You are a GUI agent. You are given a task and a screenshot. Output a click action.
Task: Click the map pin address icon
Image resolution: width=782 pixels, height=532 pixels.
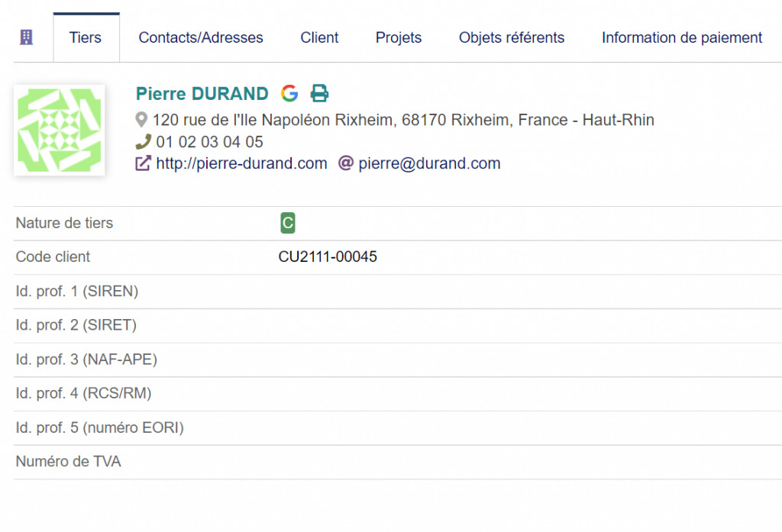point(141,120)
